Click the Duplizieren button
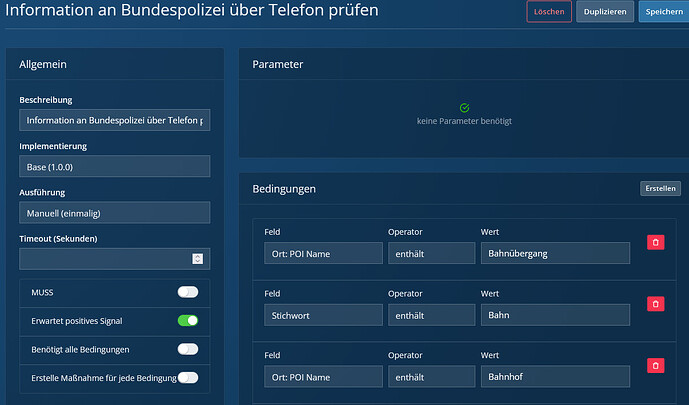Viewport: 689px width, 405px height. (x=605, y=12)
